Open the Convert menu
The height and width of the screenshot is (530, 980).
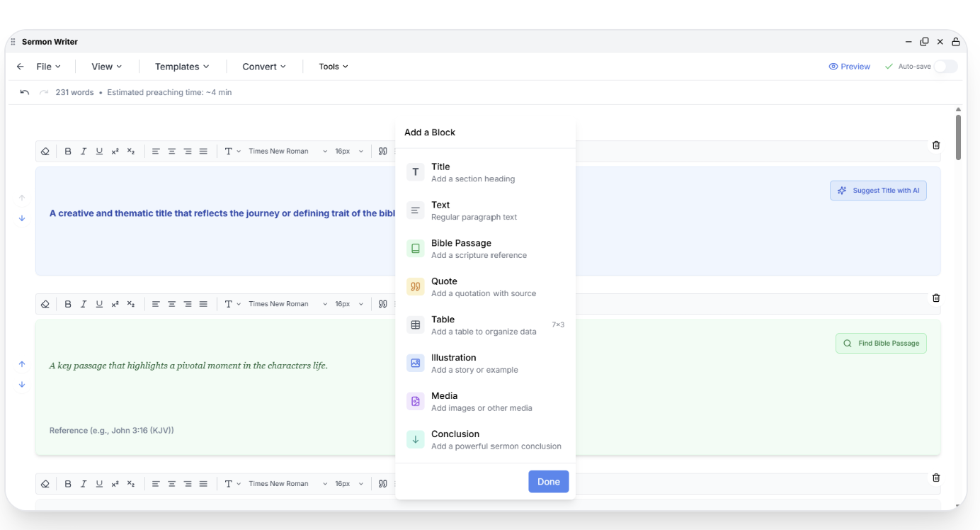[x=262, y=66]
